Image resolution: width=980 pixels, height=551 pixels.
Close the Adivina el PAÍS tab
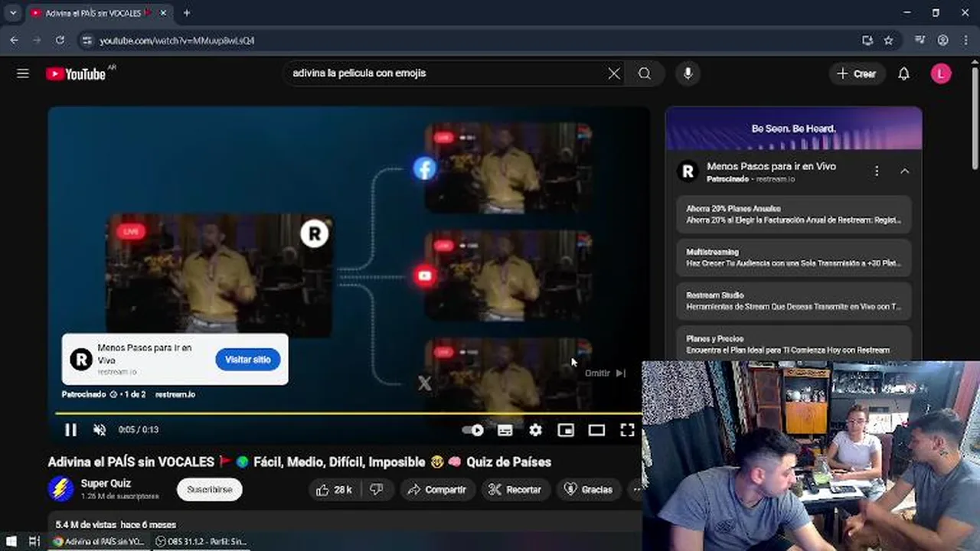[x=163, y=13]
